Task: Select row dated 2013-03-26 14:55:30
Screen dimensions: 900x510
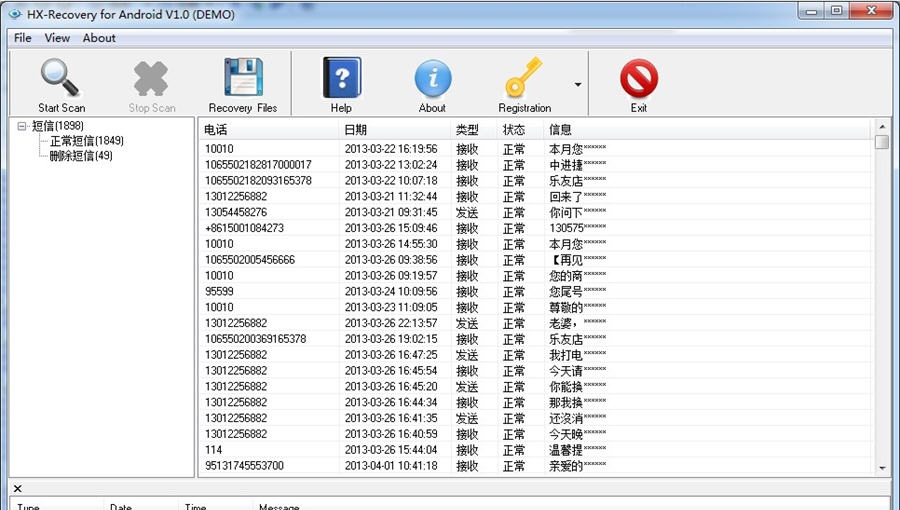Action: tap(535, 244)
